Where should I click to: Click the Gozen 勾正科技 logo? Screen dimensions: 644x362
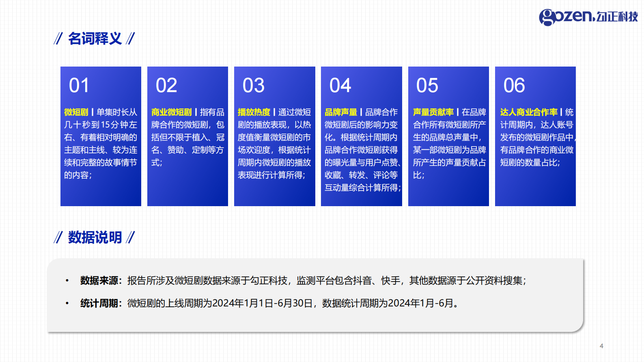(x=588, y=17)
